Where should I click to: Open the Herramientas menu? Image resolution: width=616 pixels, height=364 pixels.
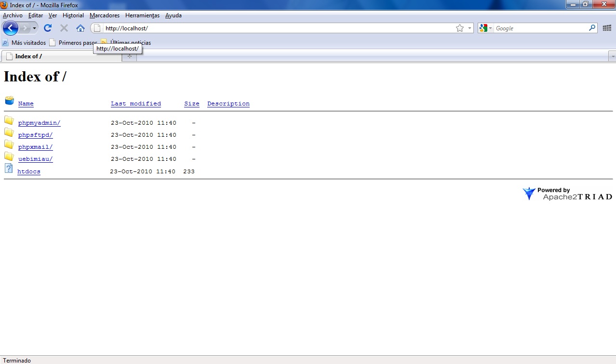142,15
